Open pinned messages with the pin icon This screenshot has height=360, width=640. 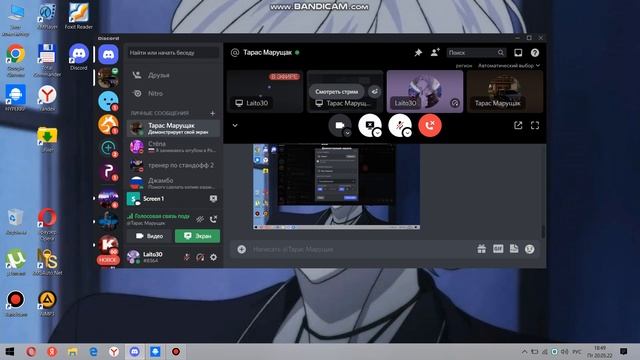(418, 53)
